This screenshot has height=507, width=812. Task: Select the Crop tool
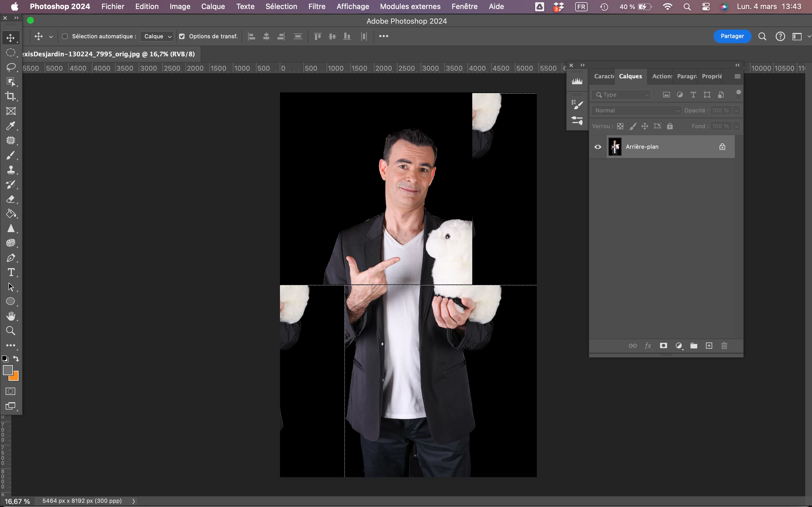click(x=10, y=96)
